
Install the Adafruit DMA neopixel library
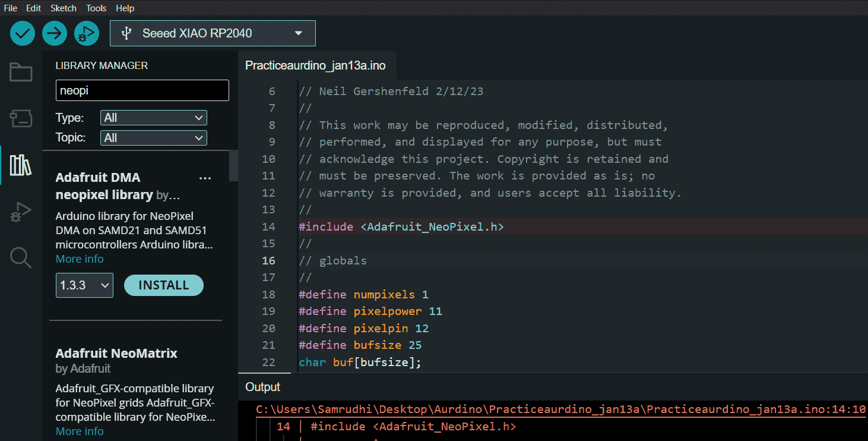164,285
